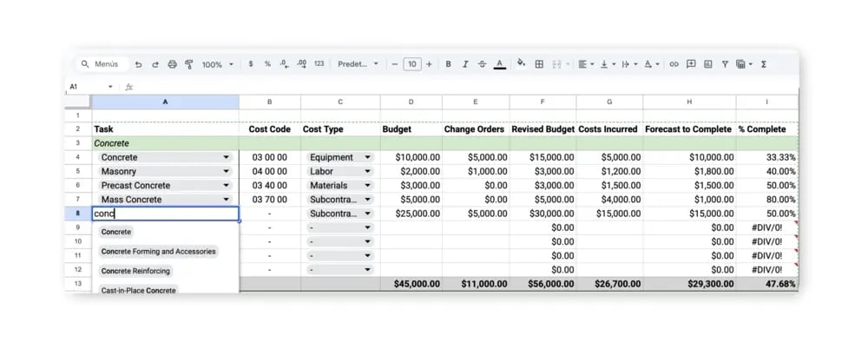868x342 pixels.
Task: Select the Task header cell
Action: click(x=166, y=129)
